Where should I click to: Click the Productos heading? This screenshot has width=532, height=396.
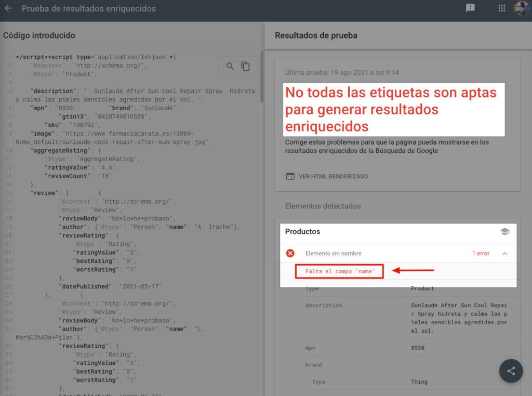pos(302,232)
